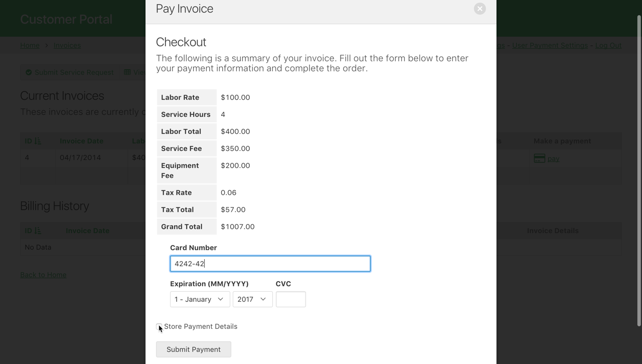Toggle the Store Payment Details checkbox

(x=159, y=326)
